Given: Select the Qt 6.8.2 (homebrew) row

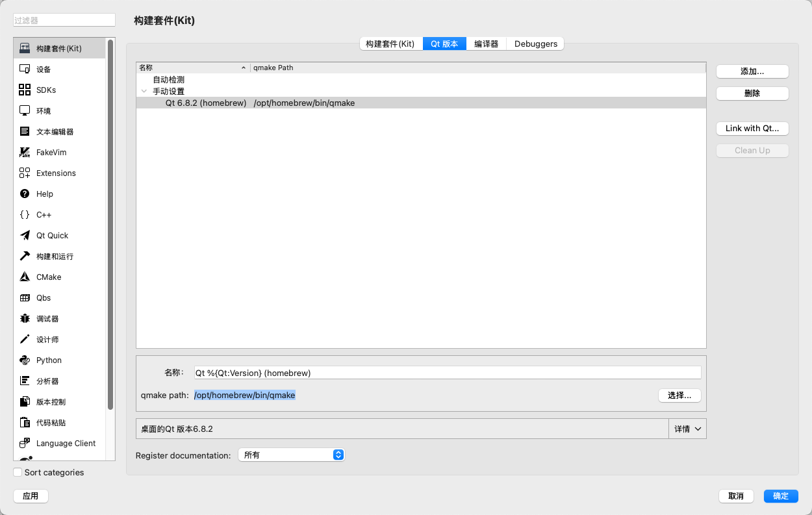Looking at the screenshot, I should pos(421,103).
